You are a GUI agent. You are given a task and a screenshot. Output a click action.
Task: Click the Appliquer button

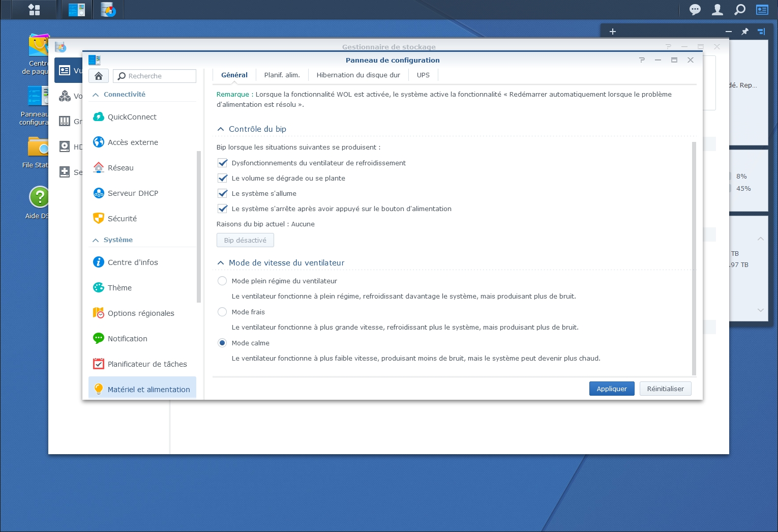[x=611, y=389]
